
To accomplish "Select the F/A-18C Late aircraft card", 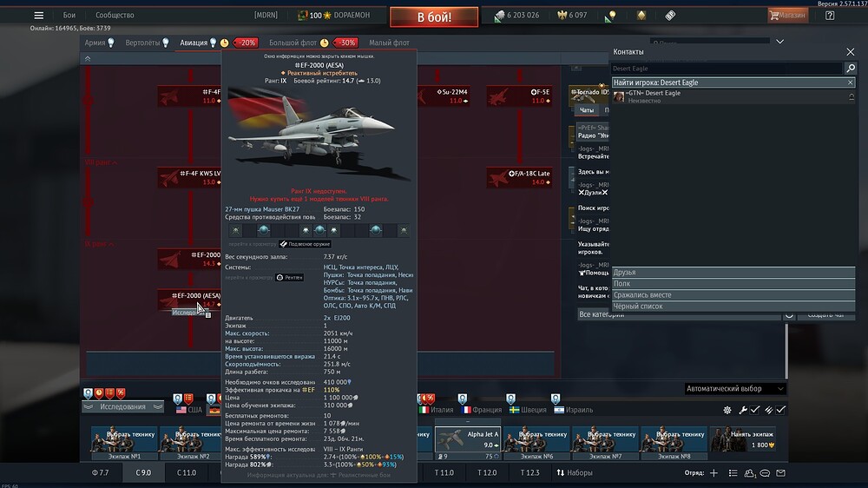I will 519,178.
